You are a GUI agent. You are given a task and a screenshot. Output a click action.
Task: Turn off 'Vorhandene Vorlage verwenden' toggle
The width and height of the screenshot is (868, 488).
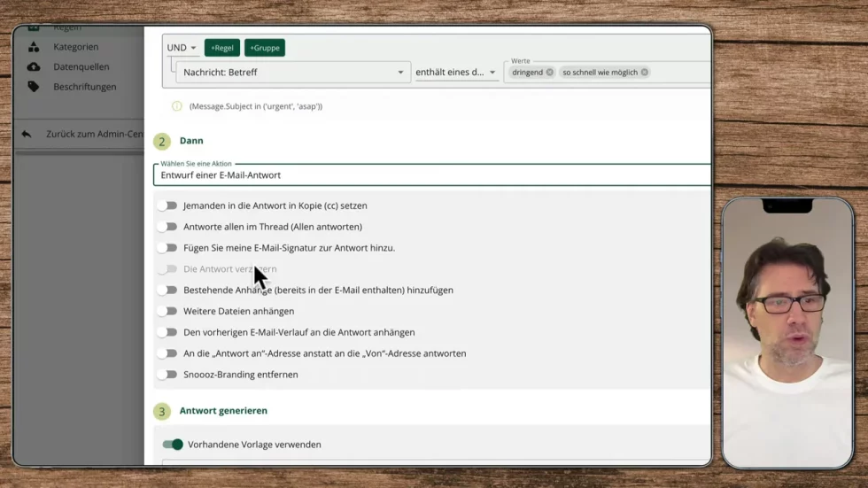pos(173,445)
